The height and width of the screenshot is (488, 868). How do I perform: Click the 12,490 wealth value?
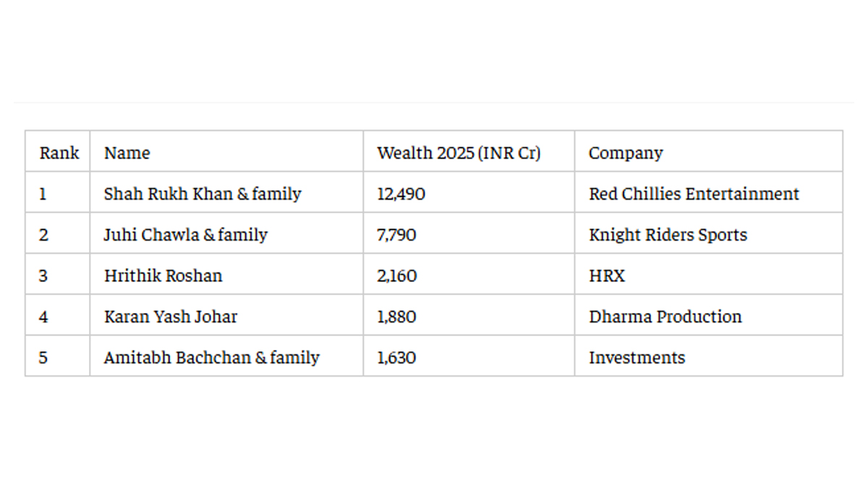click(x=401, y=194)
